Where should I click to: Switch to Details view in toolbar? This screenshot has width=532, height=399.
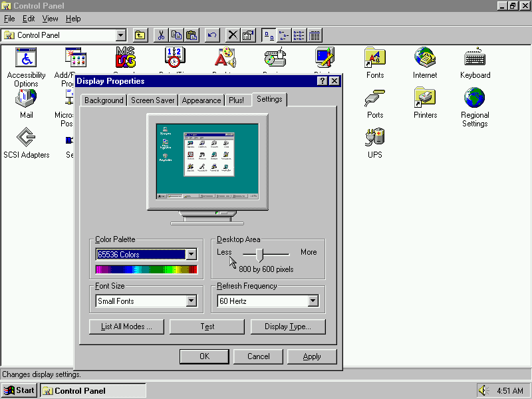click(x=315, y=35)
